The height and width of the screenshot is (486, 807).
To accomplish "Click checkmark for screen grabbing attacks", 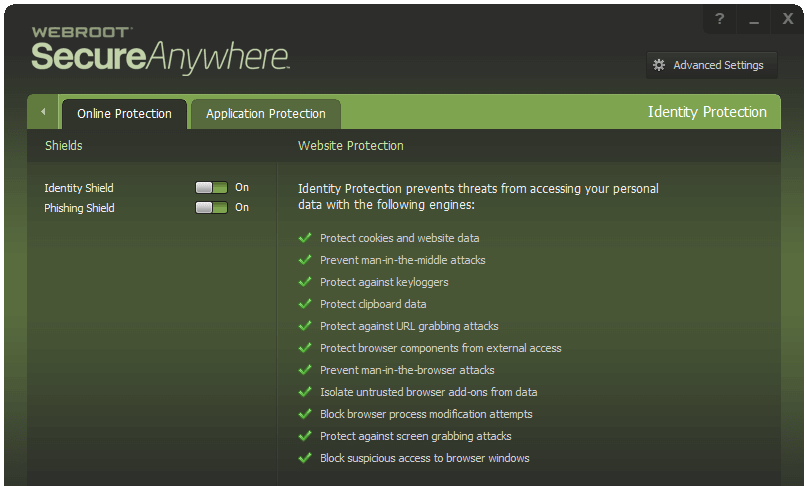I will (305, 436).
